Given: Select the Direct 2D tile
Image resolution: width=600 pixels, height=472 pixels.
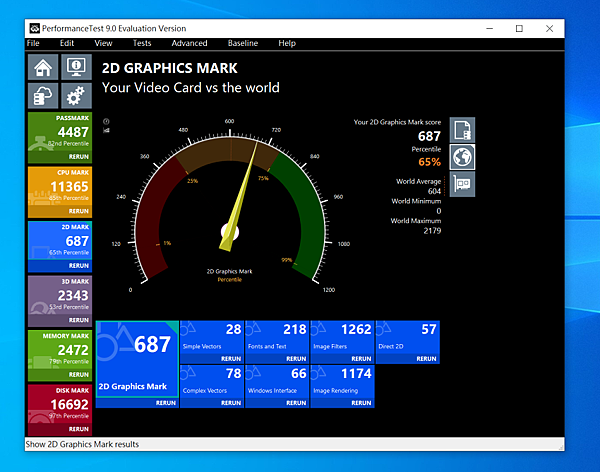Looking at the screenshot, I should pos(408,338).
